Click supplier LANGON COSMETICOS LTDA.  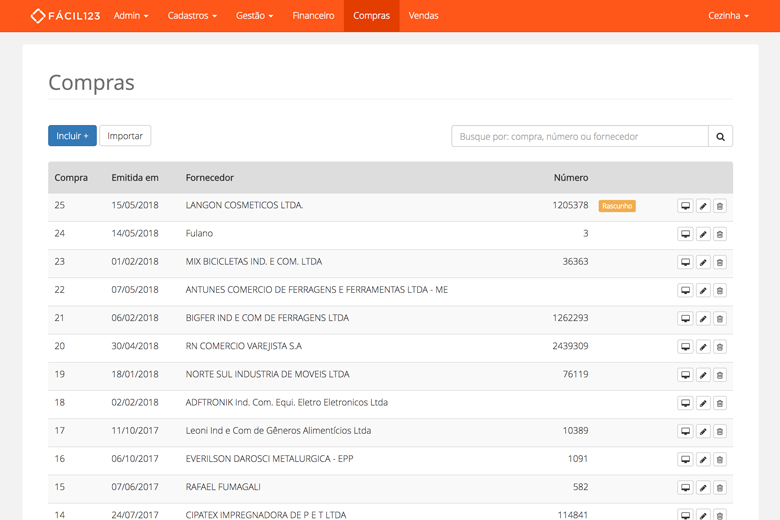[244, 205]
